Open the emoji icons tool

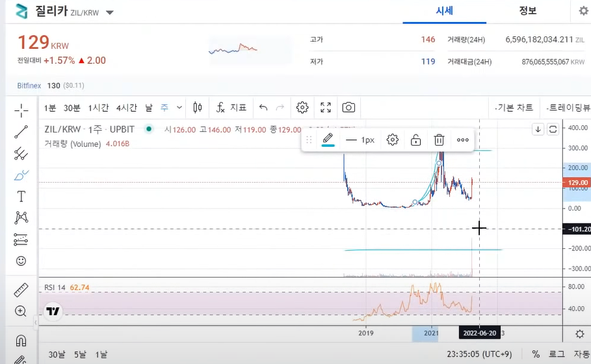21,261
